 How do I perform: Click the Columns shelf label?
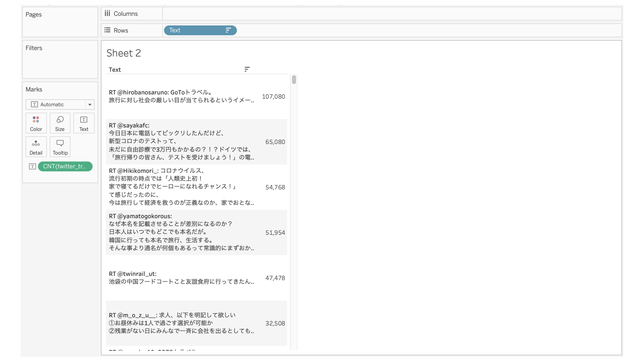125,13
